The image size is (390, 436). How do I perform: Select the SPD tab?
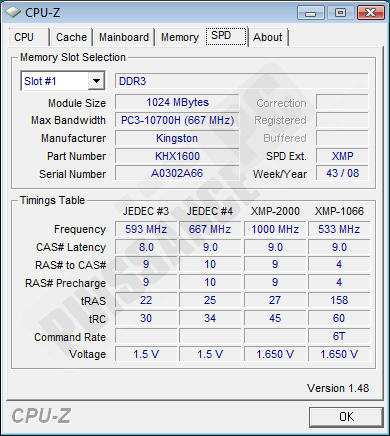tap(226, 36)
